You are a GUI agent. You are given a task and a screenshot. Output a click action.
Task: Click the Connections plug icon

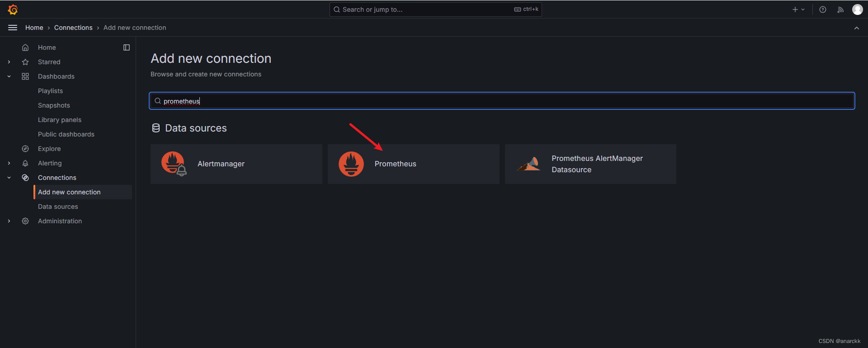click(25, 178)
